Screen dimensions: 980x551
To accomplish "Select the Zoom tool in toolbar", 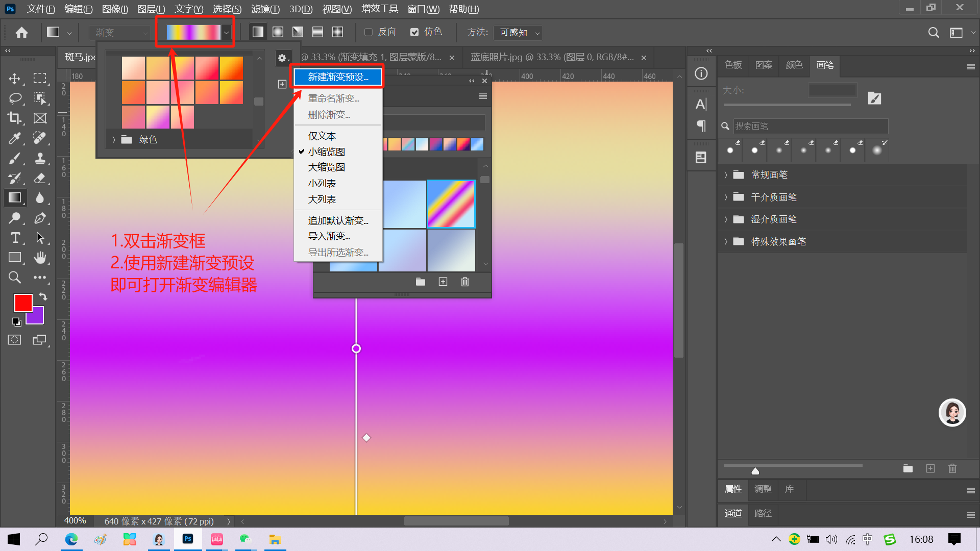I will click(x=14, y=278).
